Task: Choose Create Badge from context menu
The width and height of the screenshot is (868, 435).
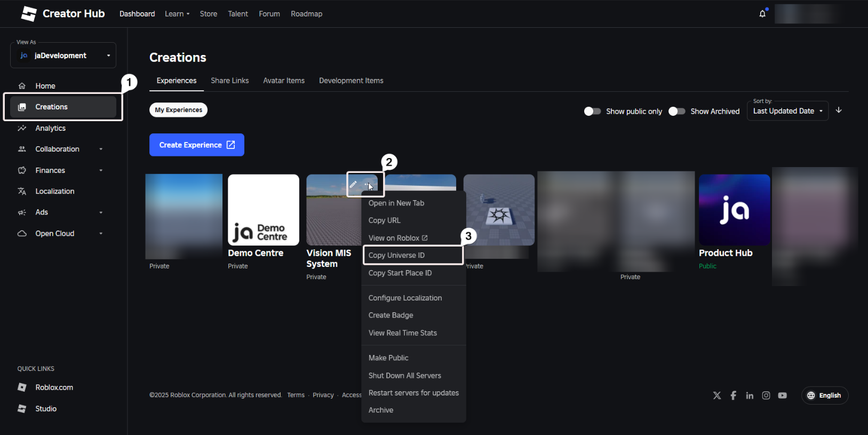Action: [413, 315]
